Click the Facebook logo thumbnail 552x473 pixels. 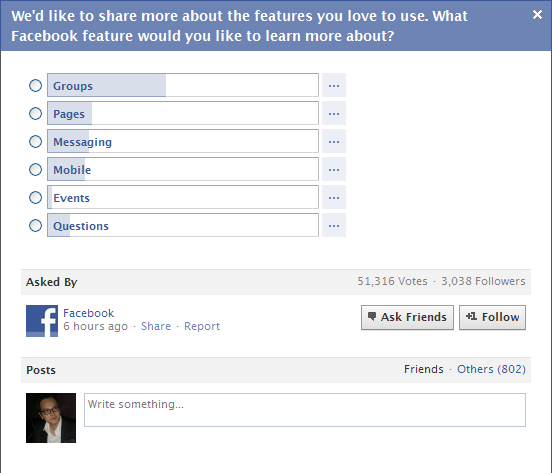point(42,321)
